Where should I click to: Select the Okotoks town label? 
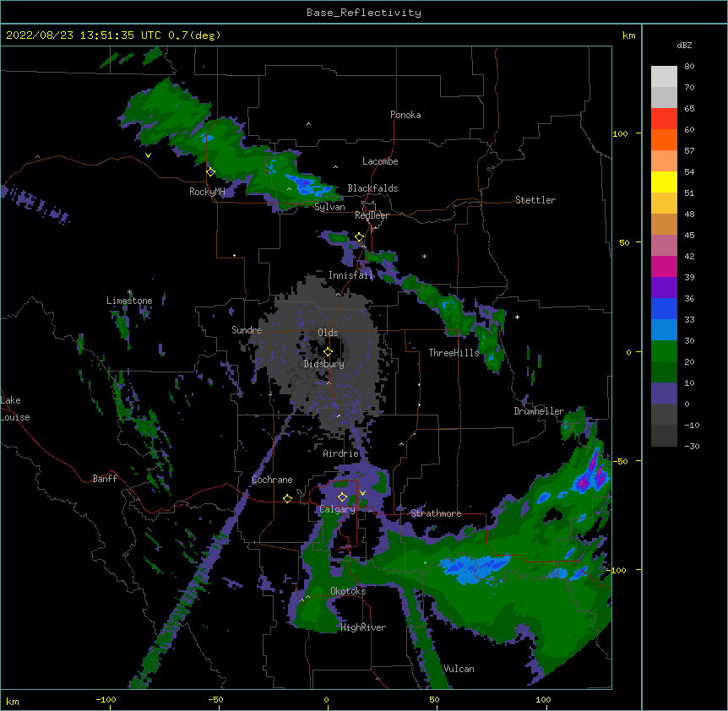348,591
